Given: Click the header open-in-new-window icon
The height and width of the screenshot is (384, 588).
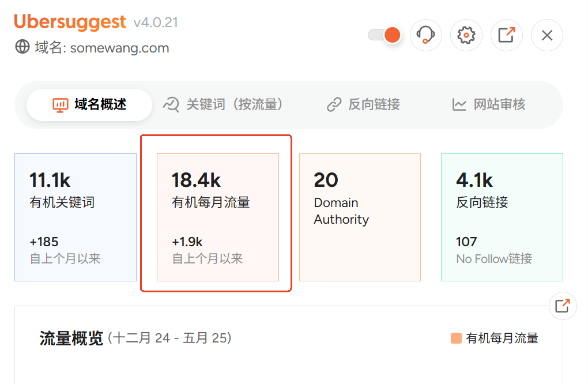Looking at the screenshot, I should tap(507, 35).
